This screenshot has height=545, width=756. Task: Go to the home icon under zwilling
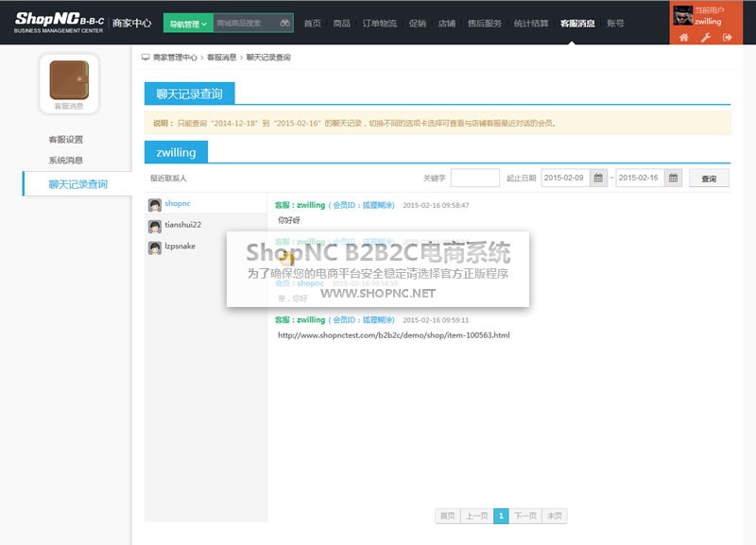pyautogui.click(x=683, y=37)
